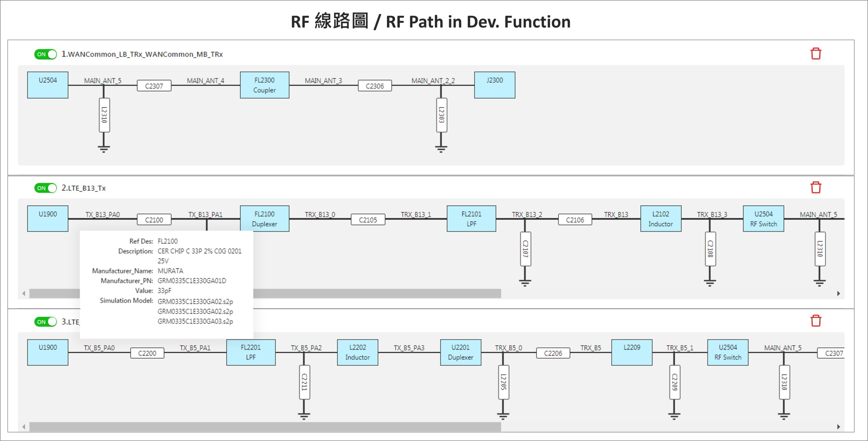Disable the LTE_B13_Tx ON switch
Viewport: 868px width, 441px height.
point(46,188)
